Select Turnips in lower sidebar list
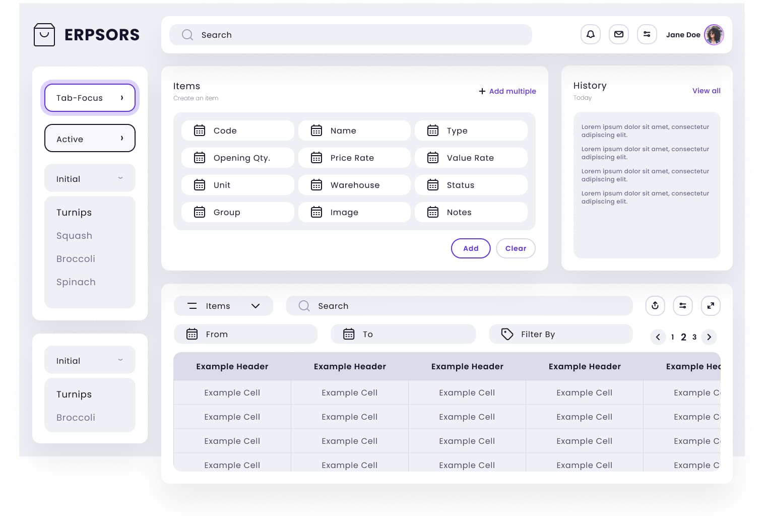765x532 pixels. (74, 394)
